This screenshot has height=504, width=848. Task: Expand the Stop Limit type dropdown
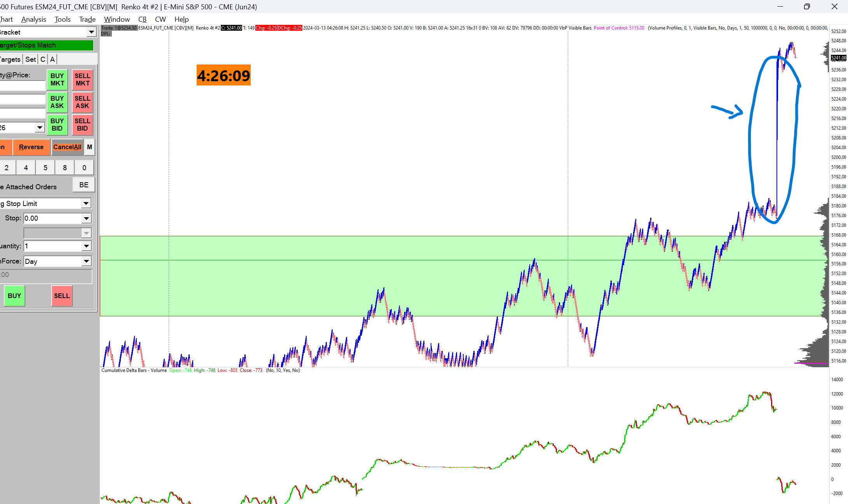coord(86,204)
